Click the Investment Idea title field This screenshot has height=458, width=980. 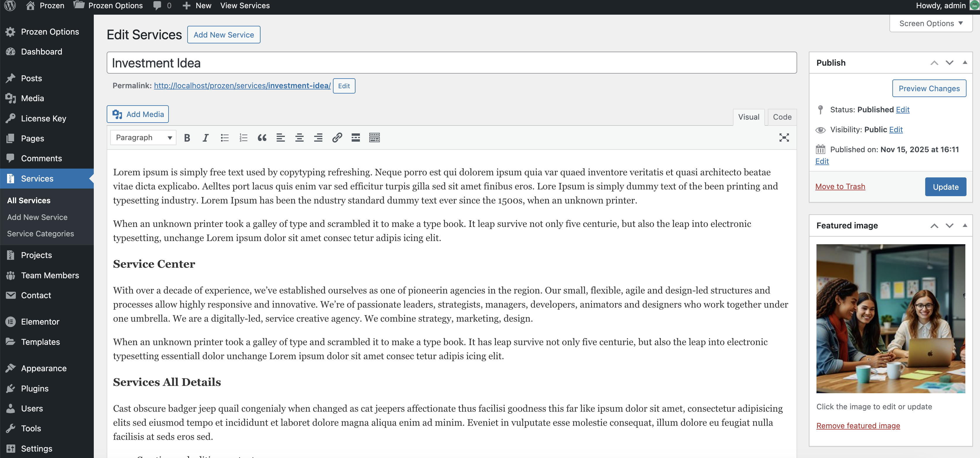(x=451, y=63)
